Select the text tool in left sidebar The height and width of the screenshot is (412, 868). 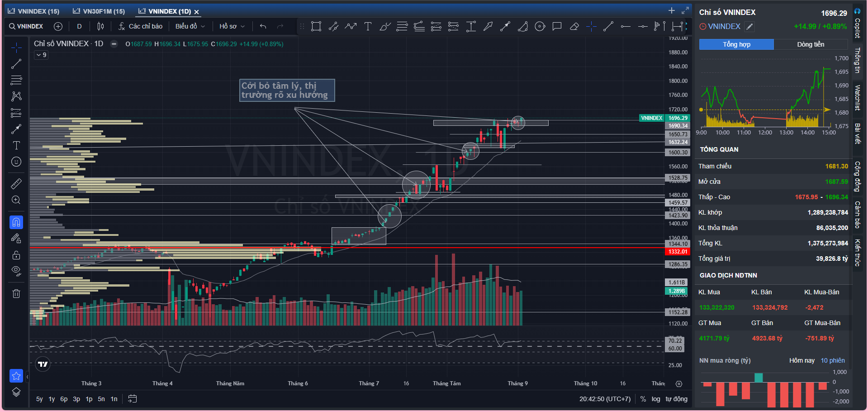[16, 145]
